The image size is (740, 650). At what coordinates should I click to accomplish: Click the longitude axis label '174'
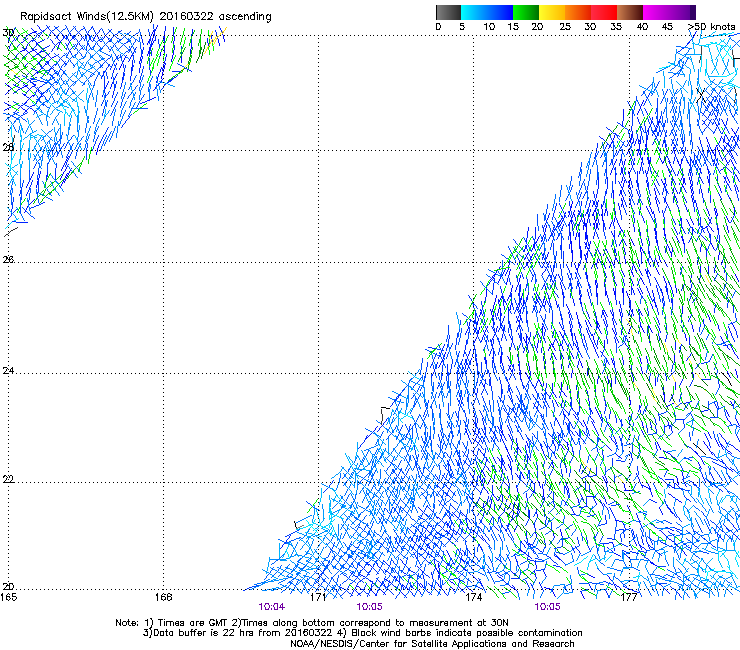473,597
